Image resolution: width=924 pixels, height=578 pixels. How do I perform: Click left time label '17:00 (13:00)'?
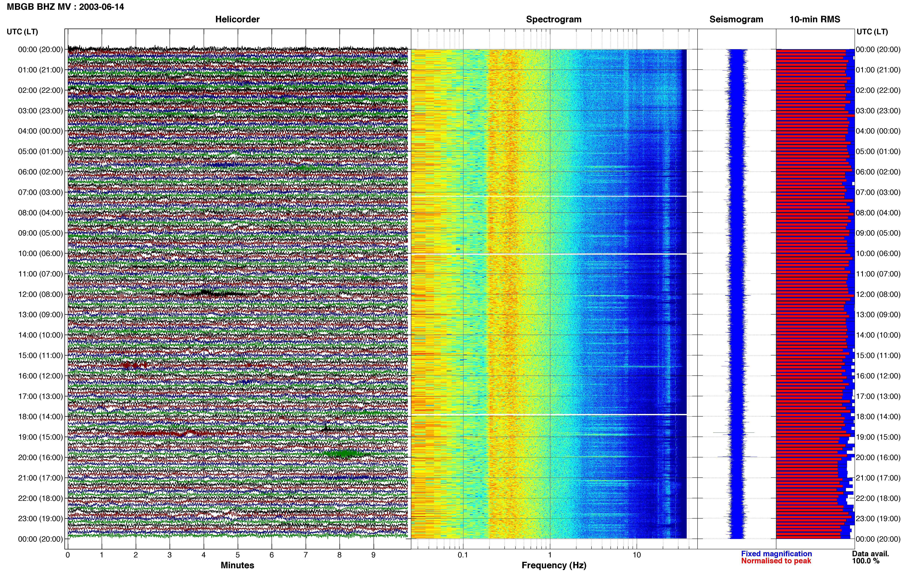41,396
